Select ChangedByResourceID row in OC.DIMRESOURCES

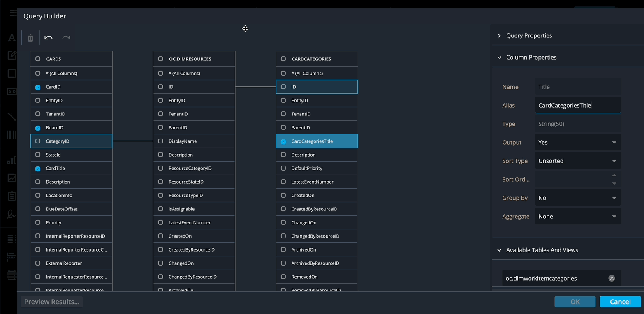click(194, 277)
